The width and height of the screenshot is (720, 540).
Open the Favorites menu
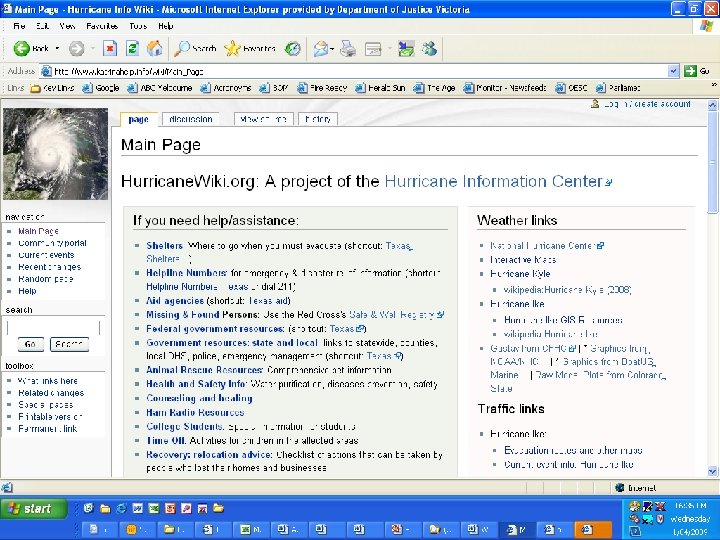(x=101, y=25)
